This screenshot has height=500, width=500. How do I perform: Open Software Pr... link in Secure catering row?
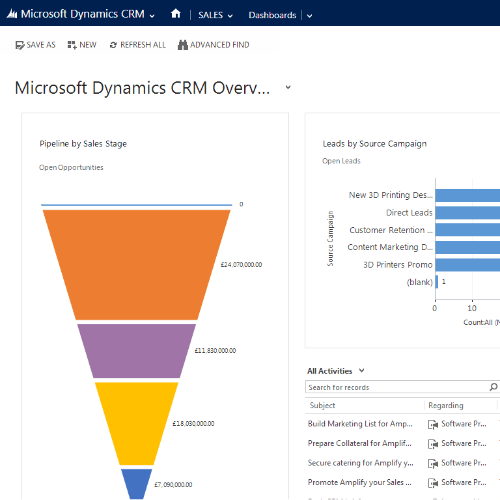click(464, 463)
